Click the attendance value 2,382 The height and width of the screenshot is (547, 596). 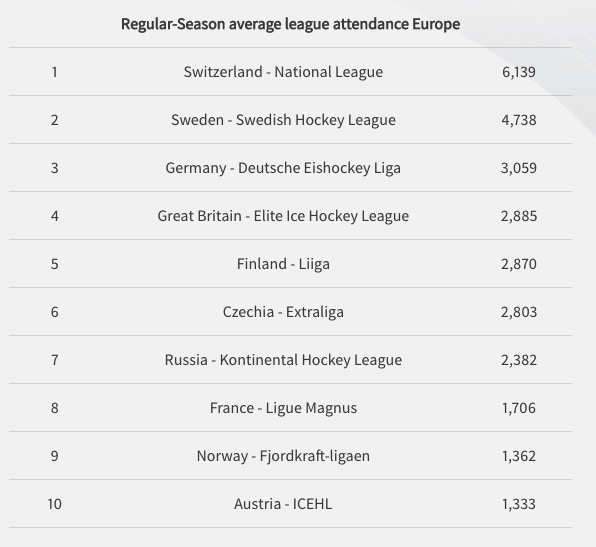pos(519,360)
